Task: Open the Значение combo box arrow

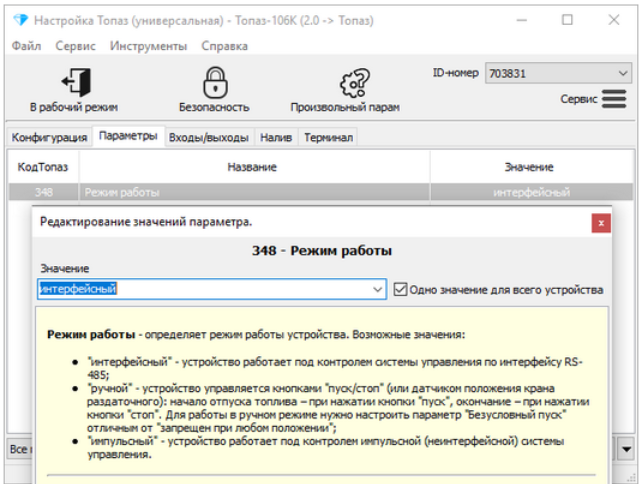Action: 378,289
